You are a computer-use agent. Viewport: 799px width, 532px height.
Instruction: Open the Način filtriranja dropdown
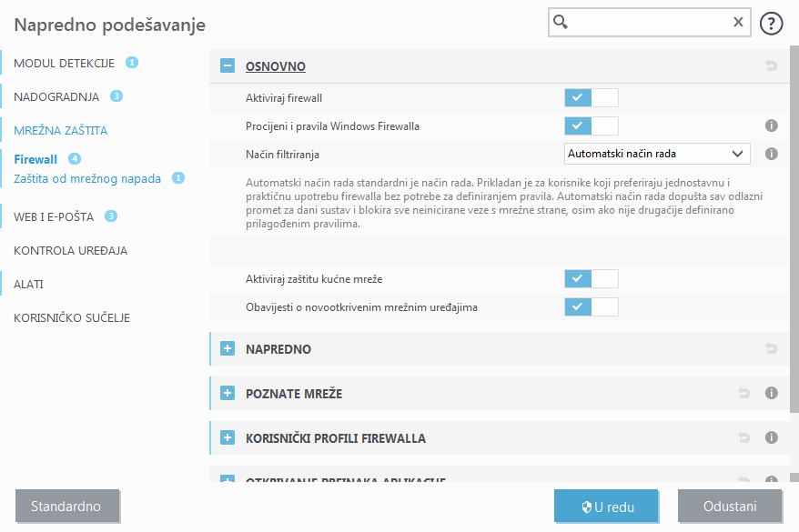click(657, 153)
